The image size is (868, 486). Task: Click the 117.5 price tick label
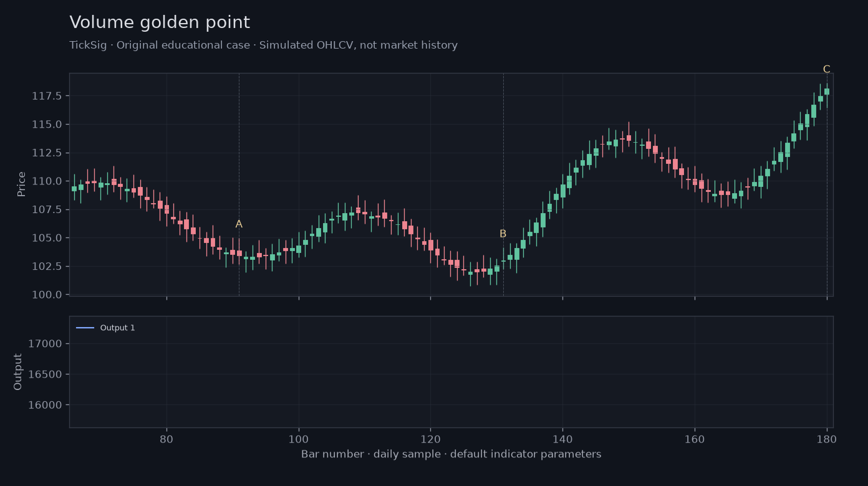[47, 96]
